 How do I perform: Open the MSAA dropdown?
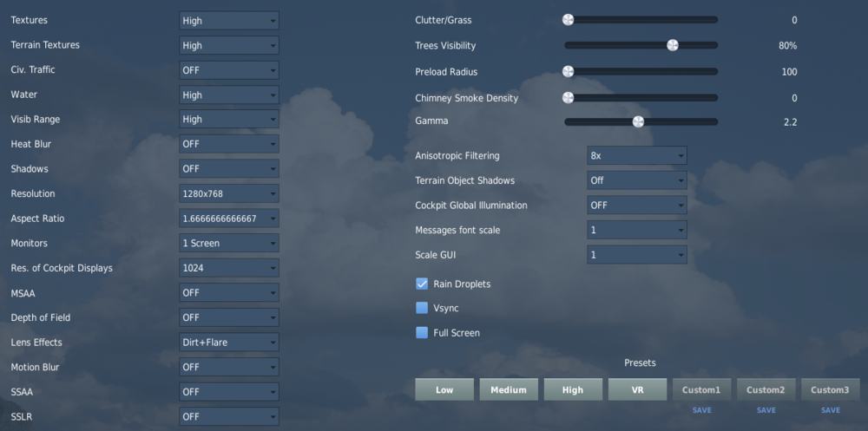coord(228,293)
